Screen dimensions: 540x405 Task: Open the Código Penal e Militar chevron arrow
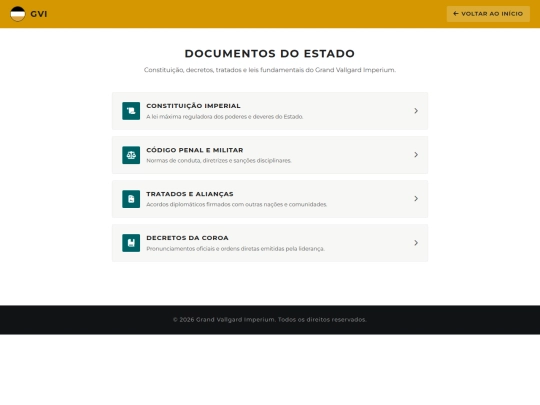(x=416, y=155)
